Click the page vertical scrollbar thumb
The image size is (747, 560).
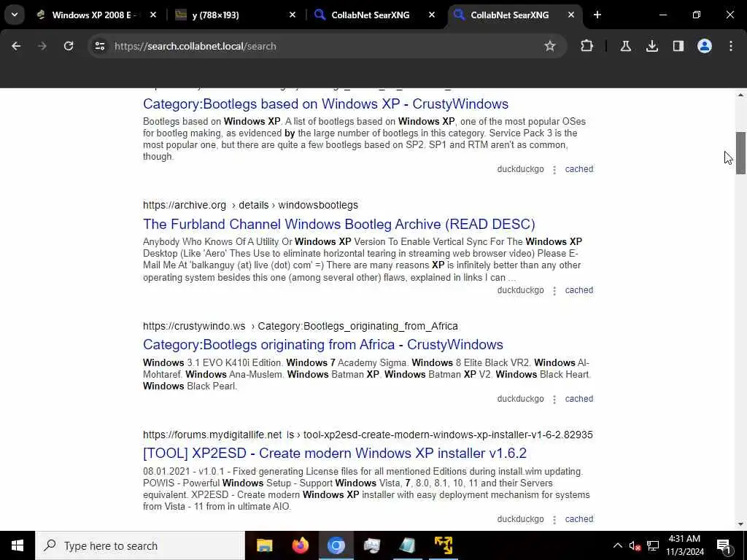pos(740,153)
